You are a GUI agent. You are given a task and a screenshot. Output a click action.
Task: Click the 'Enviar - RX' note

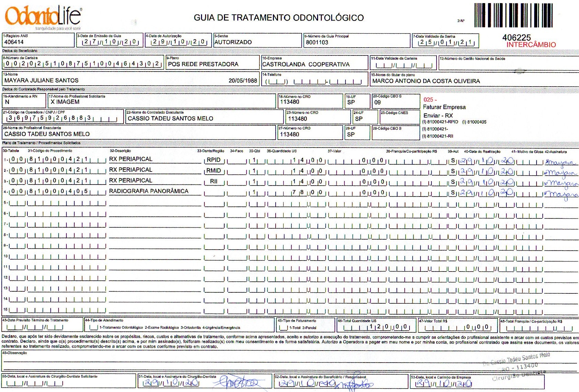tap(438, 116)
